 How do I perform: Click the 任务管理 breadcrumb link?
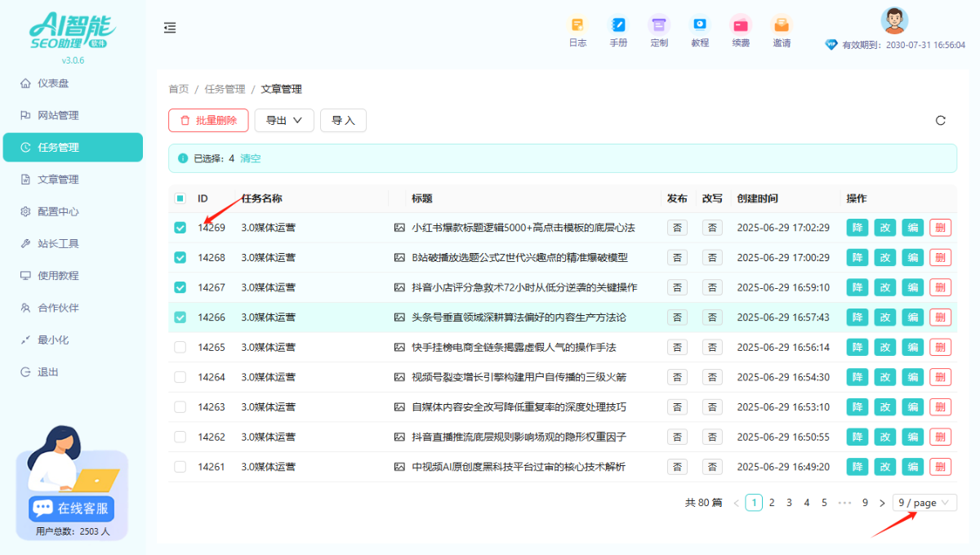pyautogui.click(x=225, y=89)
